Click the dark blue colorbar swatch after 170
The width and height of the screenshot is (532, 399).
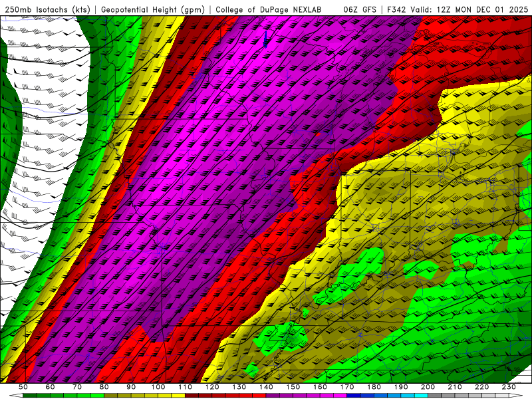tap(354, 396)
